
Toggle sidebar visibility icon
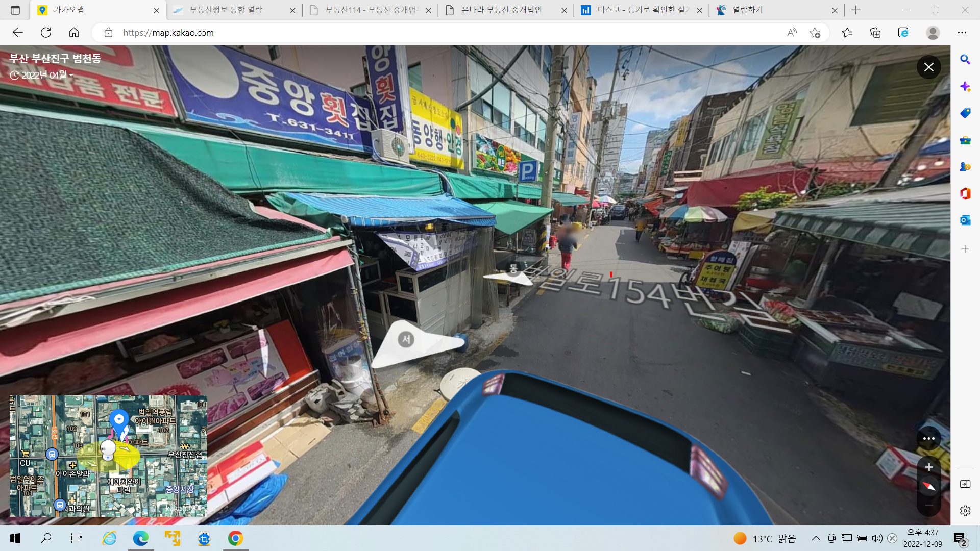tap(965, 484)
